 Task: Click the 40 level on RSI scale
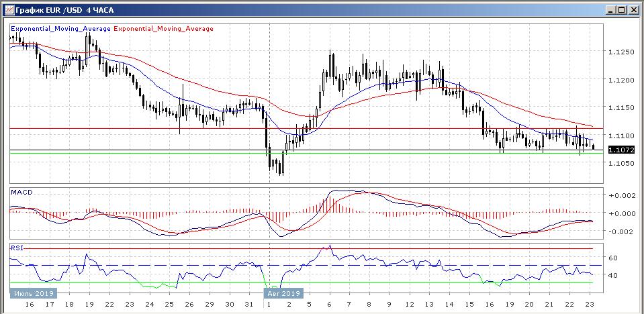coord(612,275)
